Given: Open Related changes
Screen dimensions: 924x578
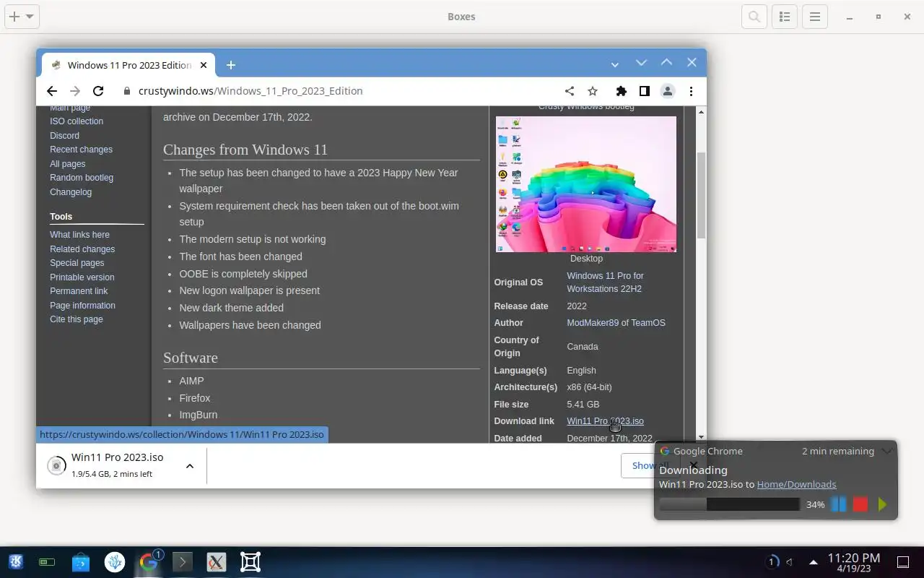Looking at the screenshot, I should click(x=82, y=249).
